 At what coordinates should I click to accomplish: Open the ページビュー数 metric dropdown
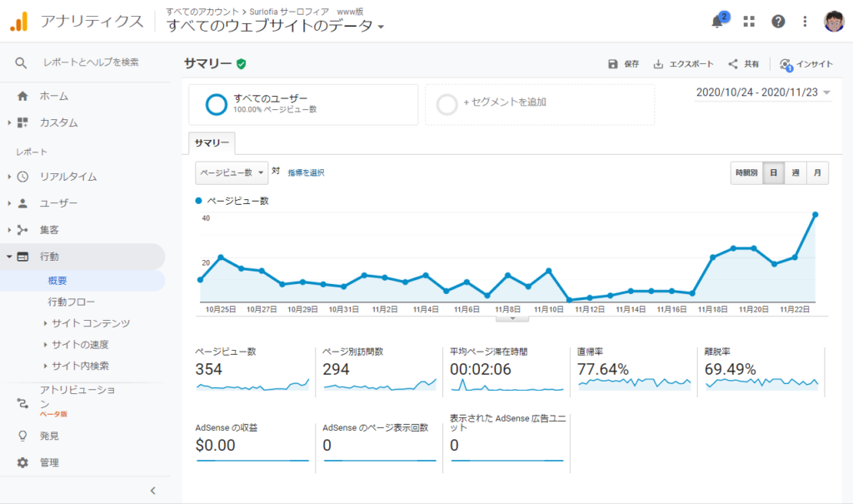click(x=229, y=172)
